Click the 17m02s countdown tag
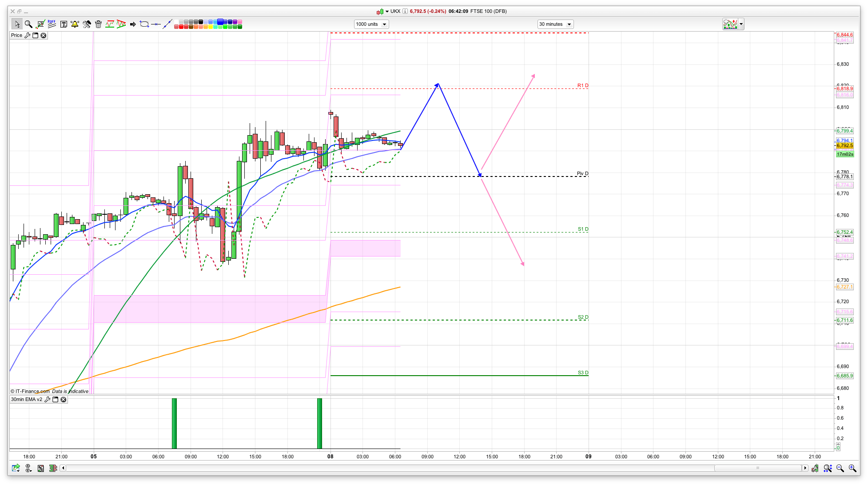 click(x=844, y=154)
